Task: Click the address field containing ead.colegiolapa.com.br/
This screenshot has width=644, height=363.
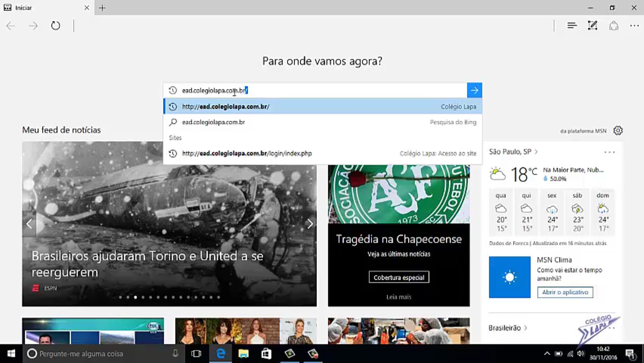Action: click(315, 90)
